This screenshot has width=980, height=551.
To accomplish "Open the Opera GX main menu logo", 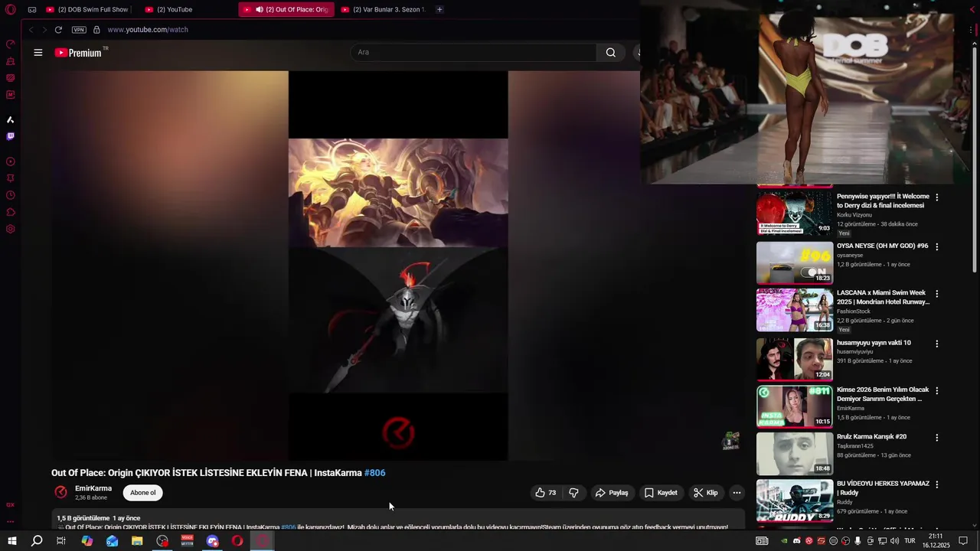I will point(10,9).
